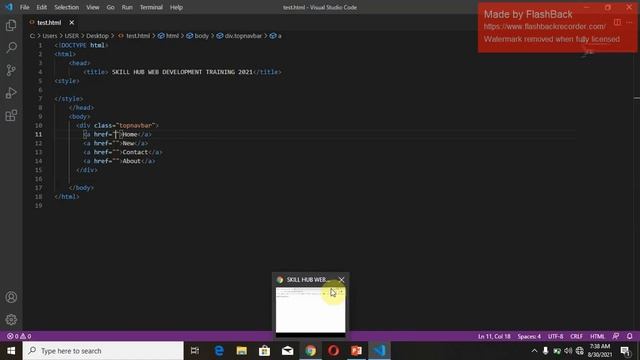Viewport: 640px width, 360px height.
Task: Click the VS Code taskbar icon
Action: point(380,351)
